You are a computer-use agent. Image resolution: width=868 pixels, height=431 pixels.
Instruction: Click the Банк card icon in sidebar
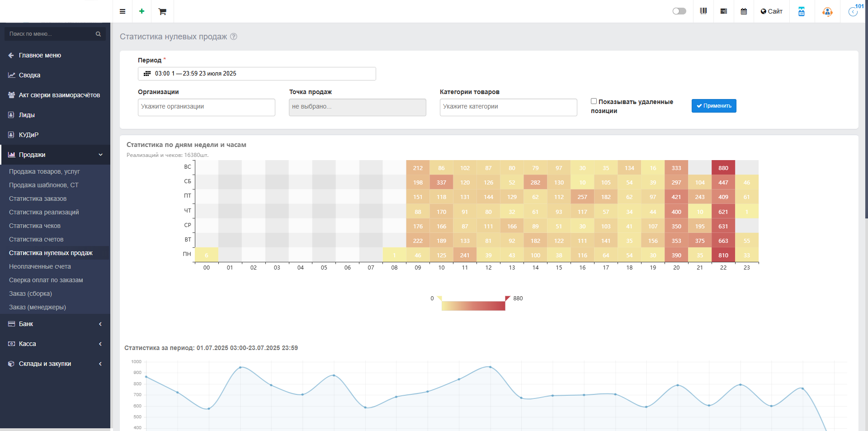point(11,324)
